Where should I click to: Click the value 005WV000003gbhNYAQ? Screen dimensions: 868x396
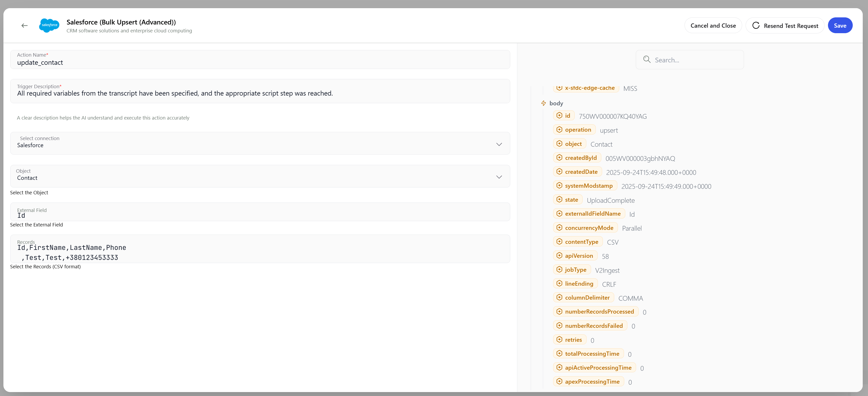tap(640, 159)
